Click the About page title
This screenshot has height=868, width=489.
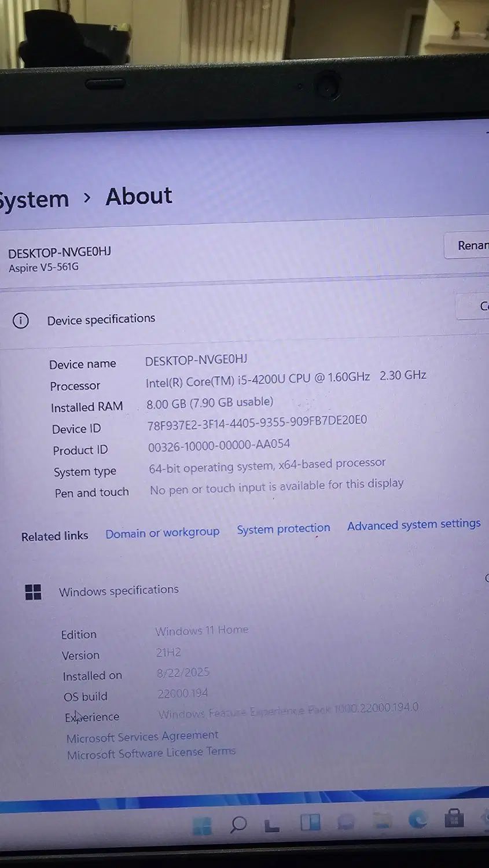(139, 196)
